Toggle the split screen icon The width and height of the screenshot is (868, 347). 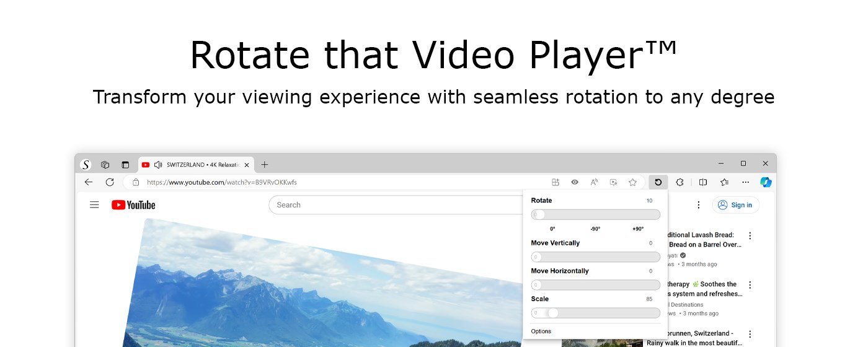pos(703,182)
